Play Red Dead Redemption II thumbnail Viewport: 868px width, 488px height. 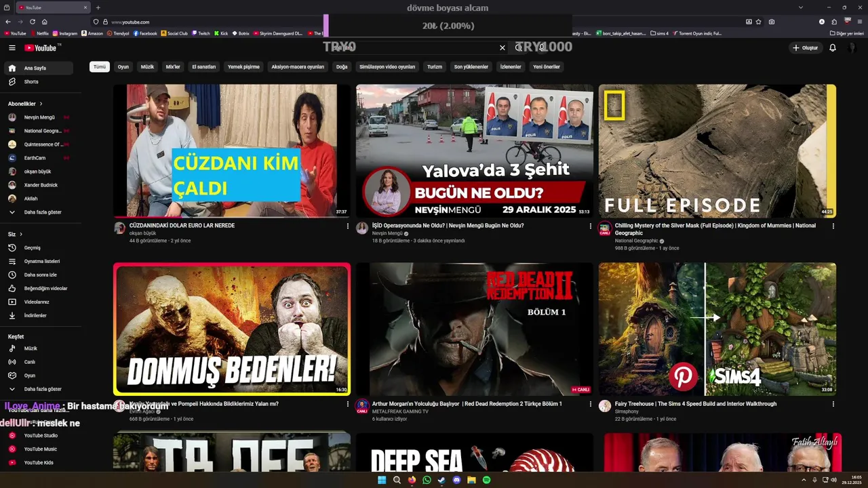(475, 329)
